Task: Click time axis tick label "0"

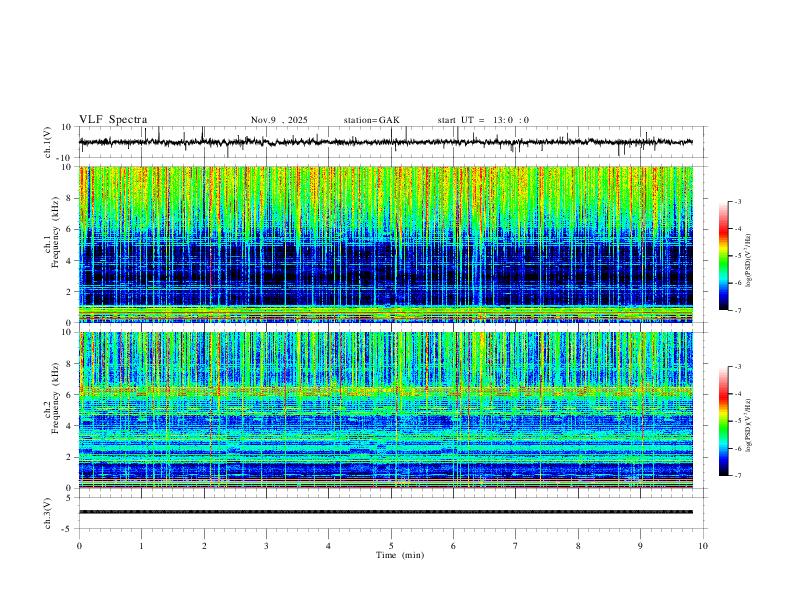Action: [x=79, y=546]
